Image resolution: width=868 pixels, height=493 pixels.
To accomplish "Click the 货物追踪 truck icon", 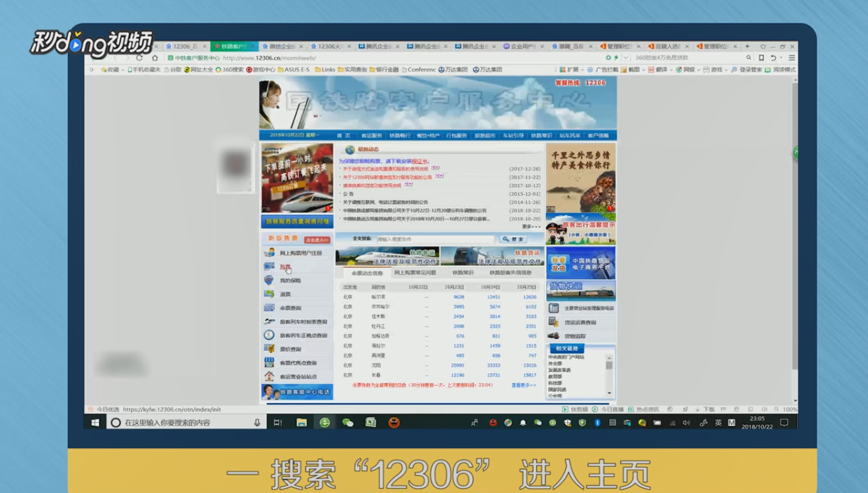I will click(x=553, y=336).
